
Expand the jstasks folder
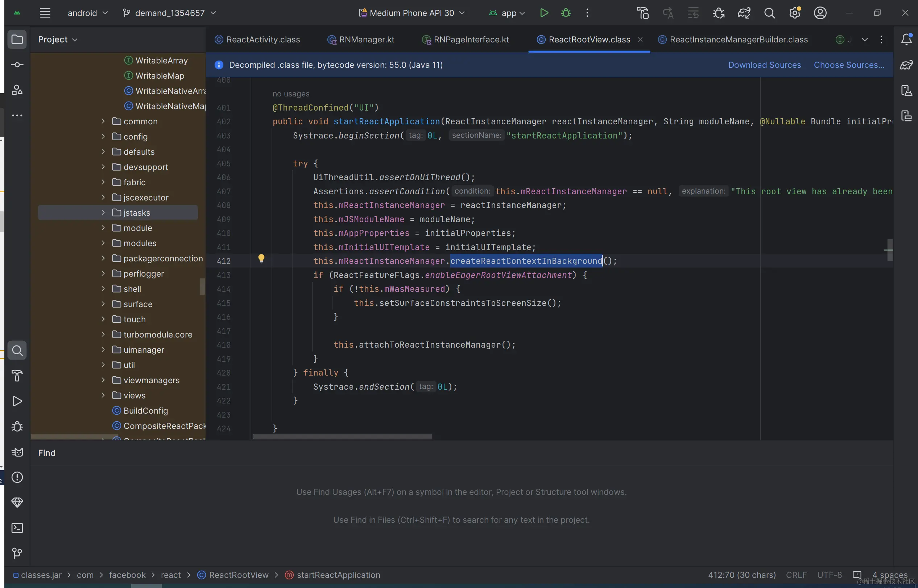pos(103,213)
